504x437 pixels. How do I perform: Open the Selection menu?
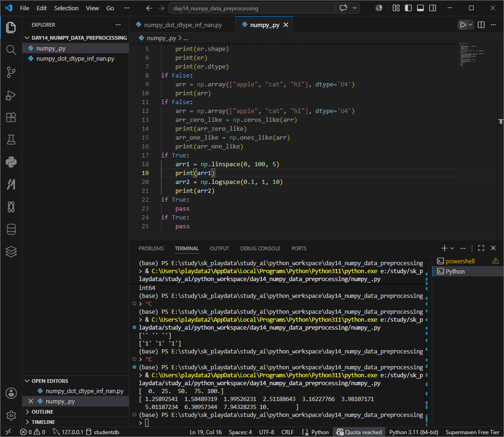point(66,8)
